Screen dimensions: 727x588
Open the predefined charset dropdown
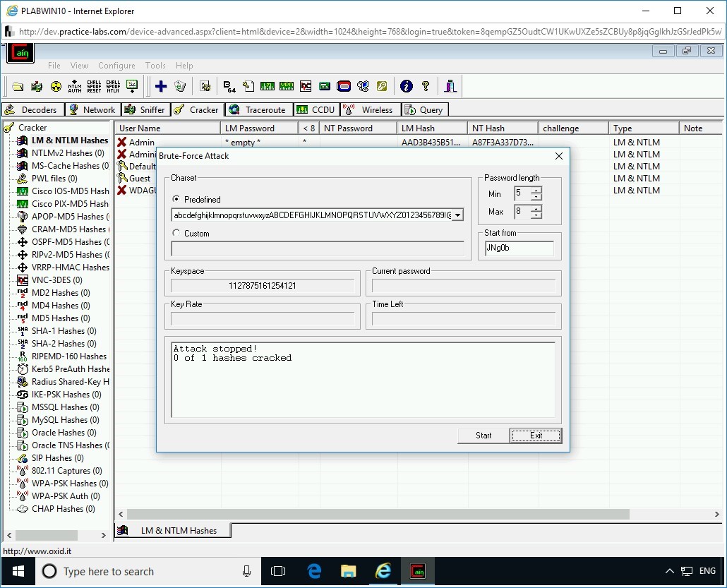coord(458,215)
